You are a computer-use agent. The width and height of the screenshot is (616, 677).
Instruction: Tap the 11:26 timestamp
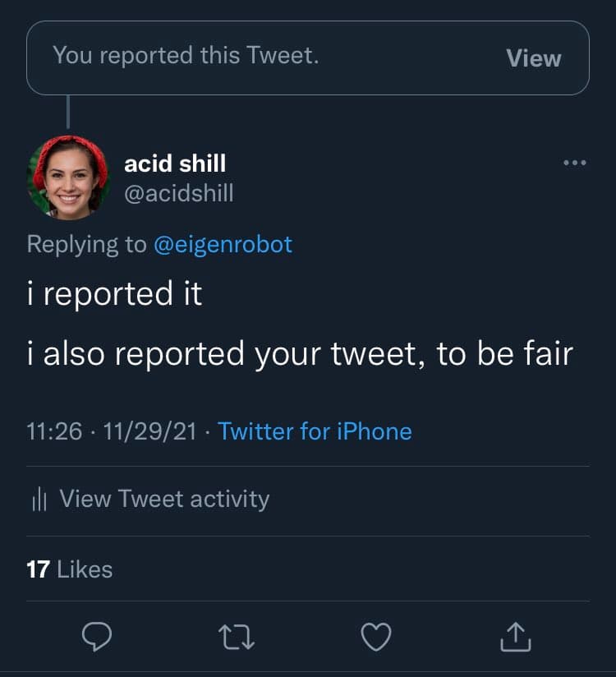point(54,431)
